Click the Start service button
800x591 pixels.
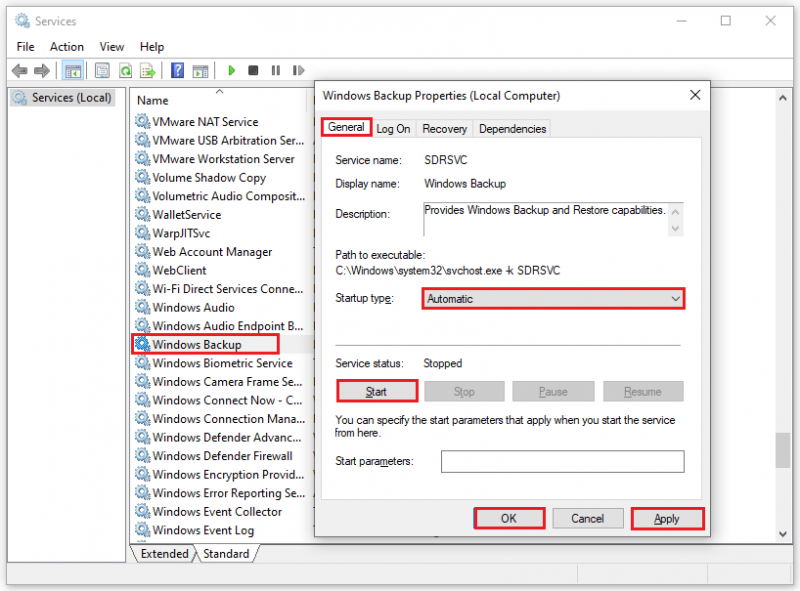click(x=377, y=391)
